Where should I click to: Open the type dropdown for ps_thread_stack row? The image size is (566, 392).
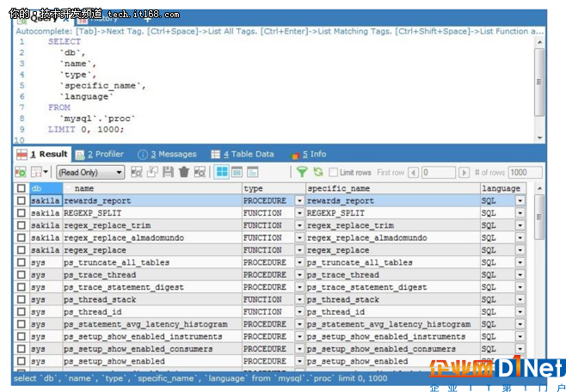pos(299,299)
